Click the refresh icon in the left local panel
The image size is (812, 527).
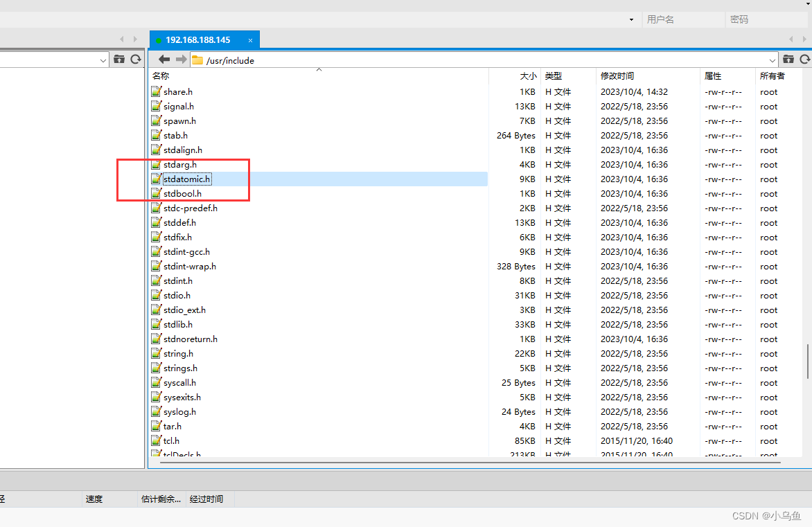click(x=136, y=59)
